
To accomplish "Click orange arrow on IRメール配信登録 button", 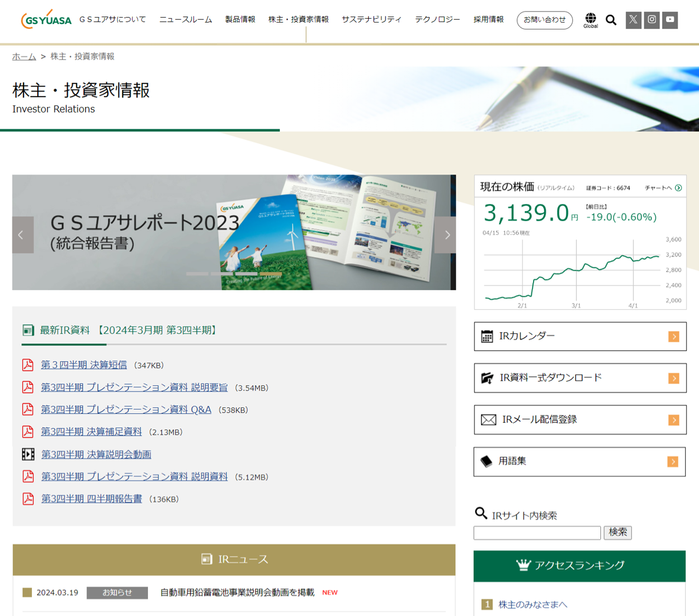I will point(674,420).
